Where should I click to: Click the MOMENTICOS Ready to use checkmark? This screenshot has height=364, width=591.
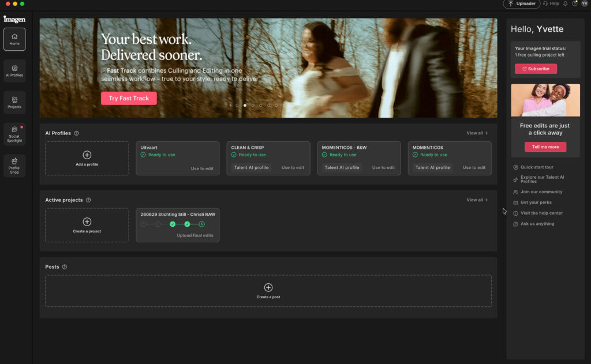coord(415,155)
